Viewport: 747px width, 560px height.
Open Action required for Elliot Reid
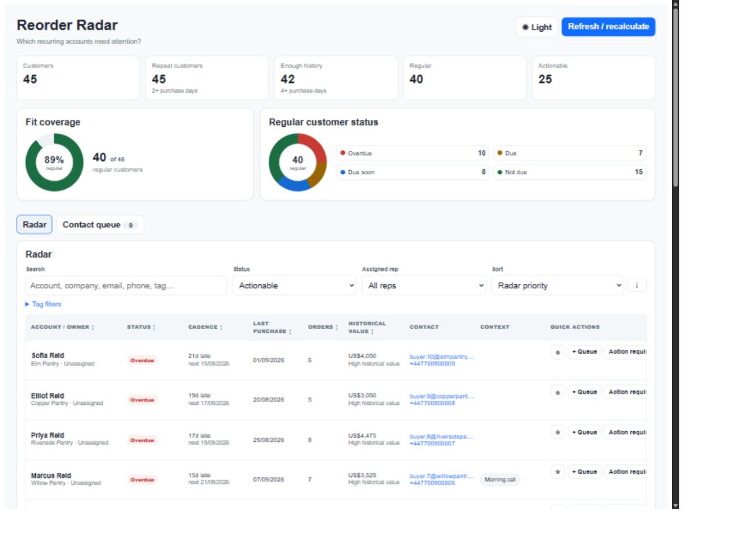pyautogui.click(x=625, y=392)
